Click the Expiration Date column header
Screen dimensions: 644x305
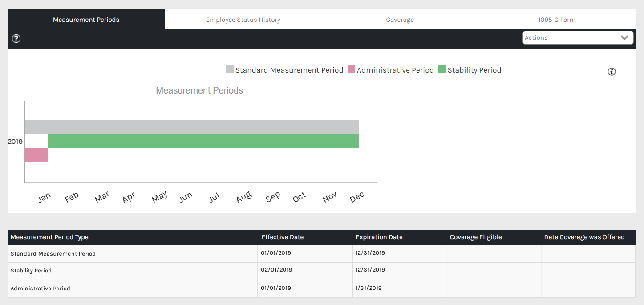[379, 237]
